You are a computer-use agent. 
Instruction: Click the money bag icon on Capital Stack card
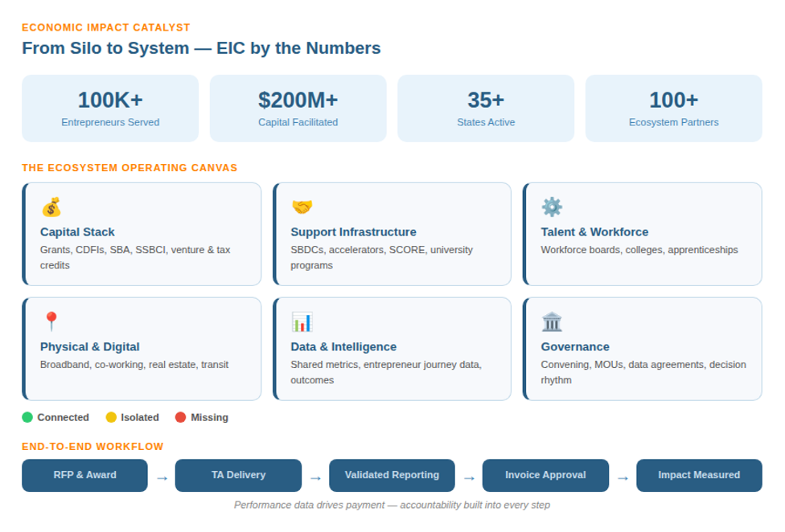point(51,207)
